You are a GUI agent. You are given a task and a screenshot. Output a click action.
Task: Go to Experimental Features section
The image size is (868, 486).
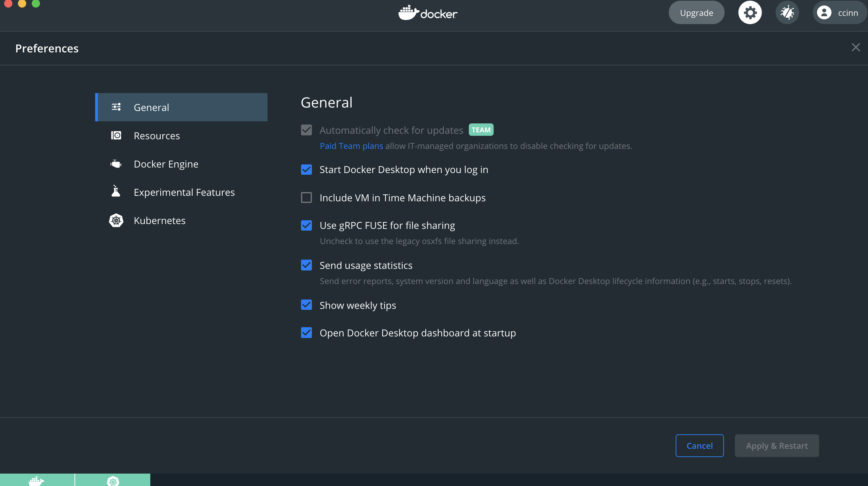(181, 192)
